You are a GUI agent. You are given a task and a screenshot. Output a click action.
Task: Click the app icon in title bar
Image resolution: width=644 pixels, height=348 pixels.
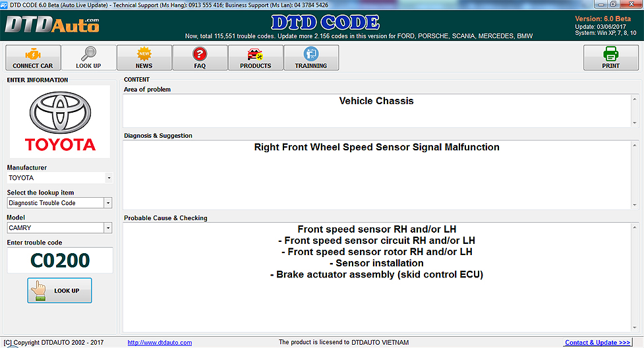point(4,5)
